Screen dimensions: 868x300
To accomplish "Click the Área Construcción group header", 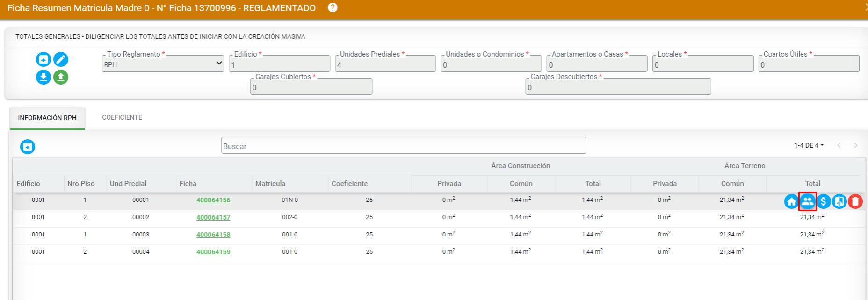I will [521, 166].
